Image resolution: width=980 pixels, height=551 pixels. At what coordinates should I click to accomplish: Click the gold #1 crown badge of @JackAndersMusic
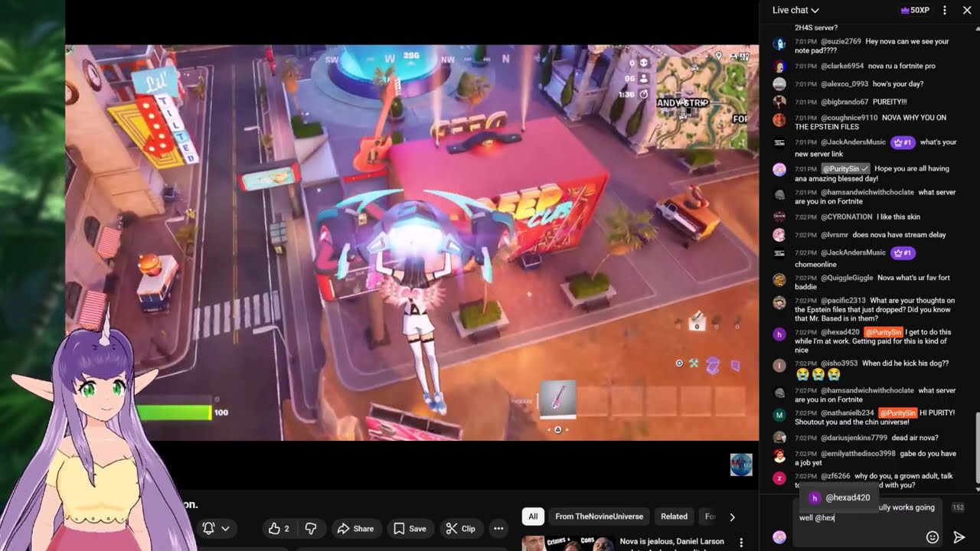pos(902,142)
